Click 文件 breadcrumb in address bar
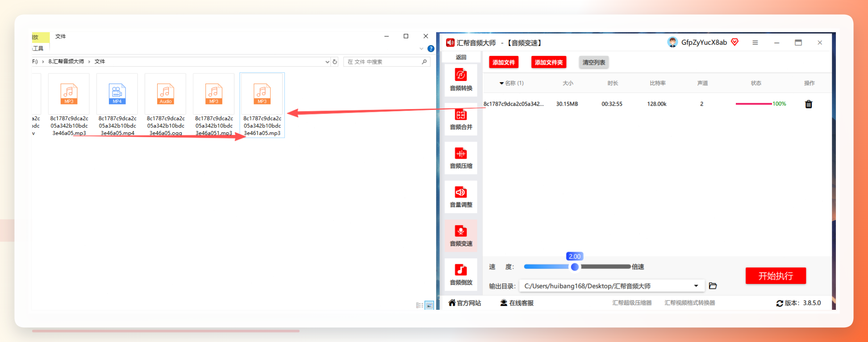The width and height of the screenshot is (868, 342). [100, 62]
